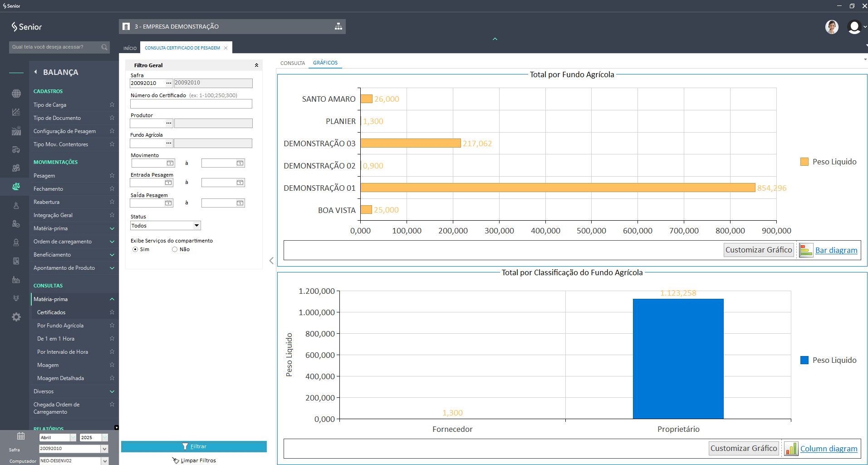Open the company hierarchy icon beside EMPRESA DEMONSTRAÇÃO
Image resolution: width=868 pixels, height=465 pixels.
[x=338, y=26]
